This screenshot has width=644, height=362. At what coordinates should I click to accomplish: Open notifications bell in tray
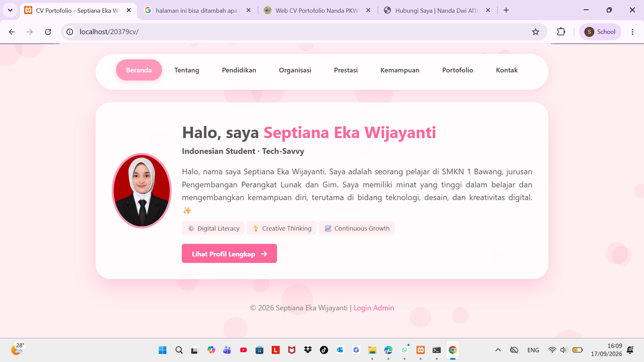(x=630, y=350)
